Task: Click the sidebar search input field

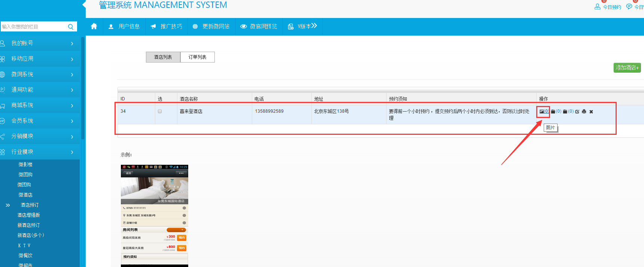Action: 33,27
